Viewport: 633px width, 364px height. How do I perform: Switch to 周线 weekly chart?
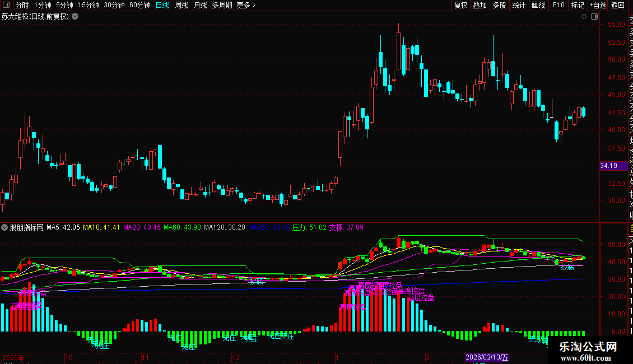tap(181, 5)
